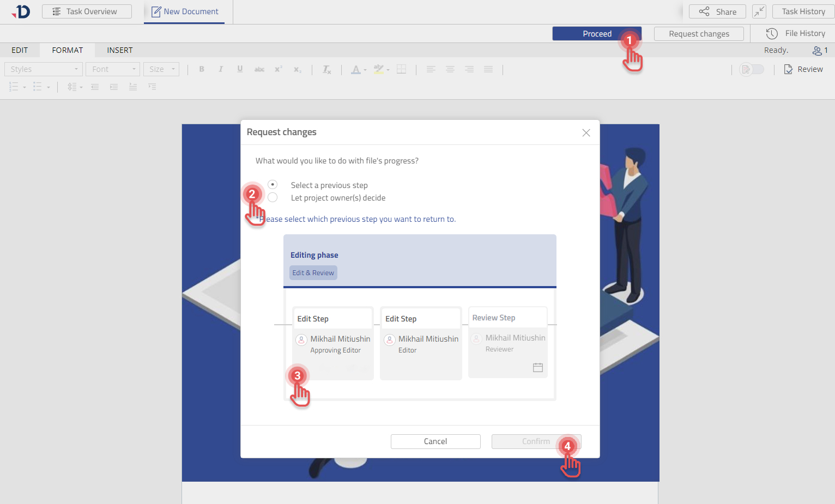
Task: Click the insert table borders icon
Action: click(401, 69)
